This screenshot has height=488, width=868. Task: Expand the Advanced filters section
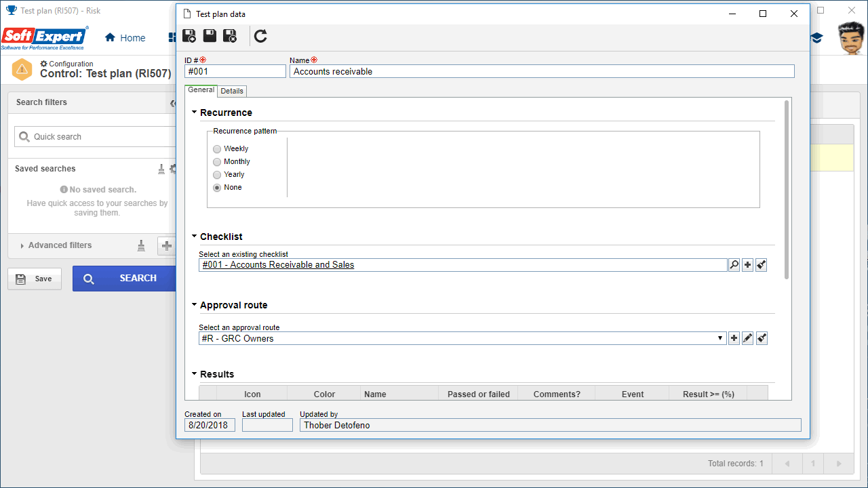point(22,245)
